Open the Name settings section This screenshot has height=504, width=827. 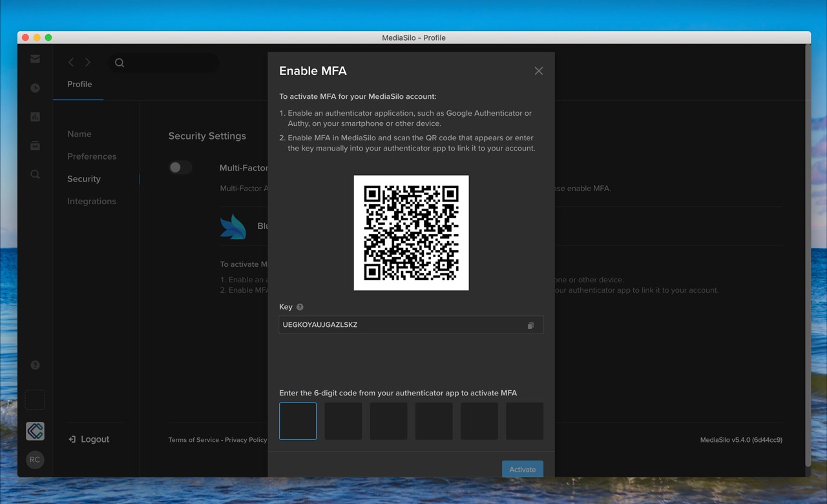79,134
